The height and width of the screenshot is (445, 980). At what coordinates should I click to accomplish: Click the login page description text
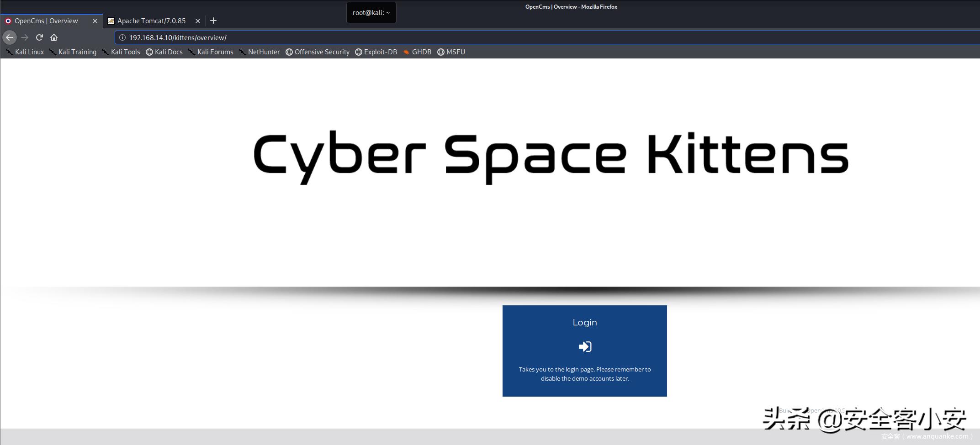click(x=585, y=374)
